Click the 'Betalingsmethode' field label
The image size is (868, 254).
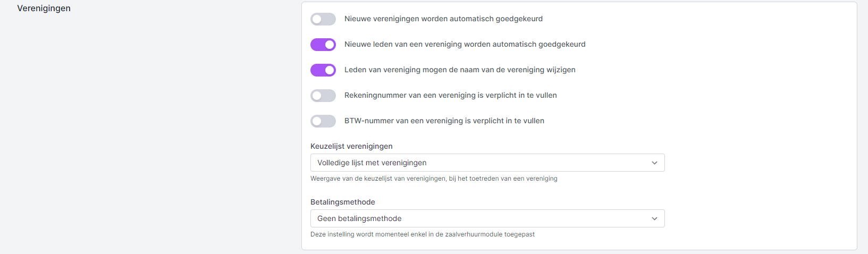(x=342, y=202)
